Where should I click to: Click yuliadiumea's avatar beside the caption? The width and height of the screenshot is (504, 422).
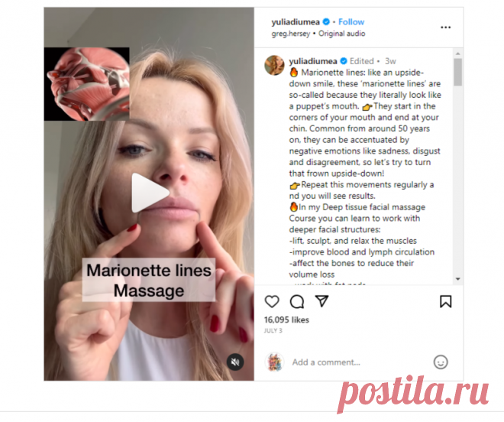274,65
